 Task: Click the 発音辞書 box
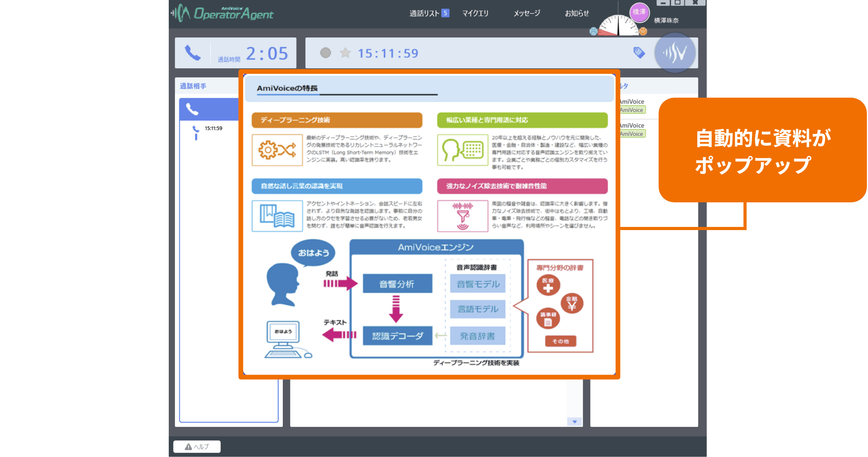tap(478, 336)
